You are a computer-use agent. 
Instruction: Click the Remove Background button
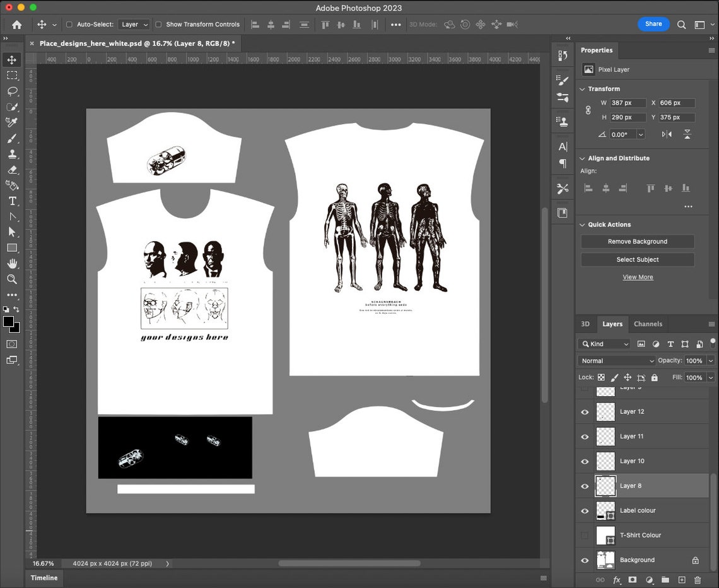point(637,241)
